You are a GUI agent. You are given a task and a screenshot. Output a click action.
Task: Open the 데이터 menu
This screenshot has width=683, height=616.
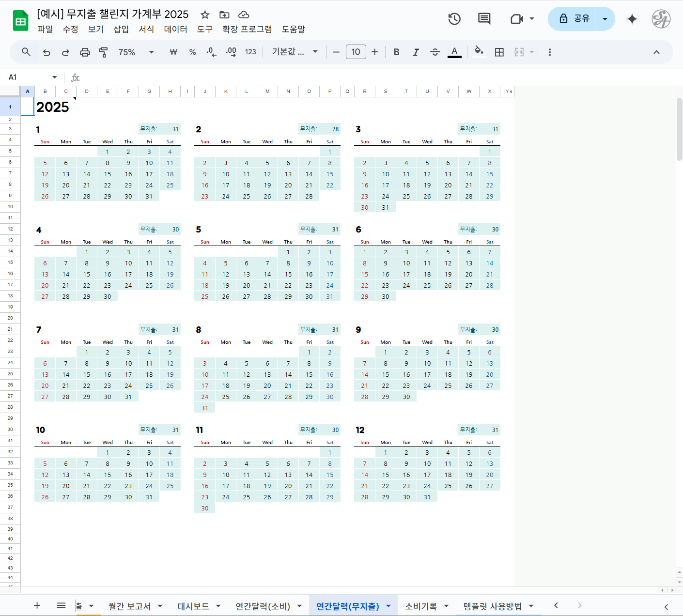click(x=175, y=29)
